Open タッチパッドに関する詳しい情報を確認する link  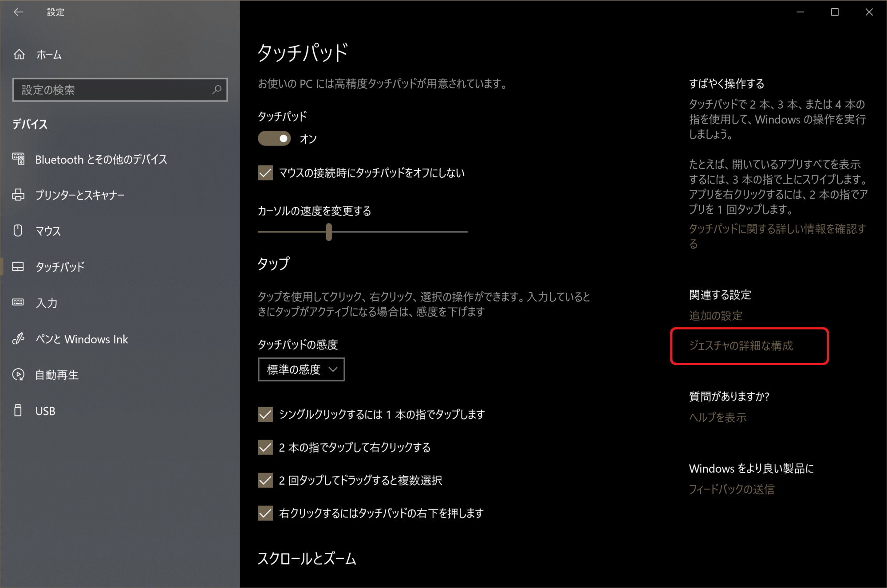[x=777, y=236]
